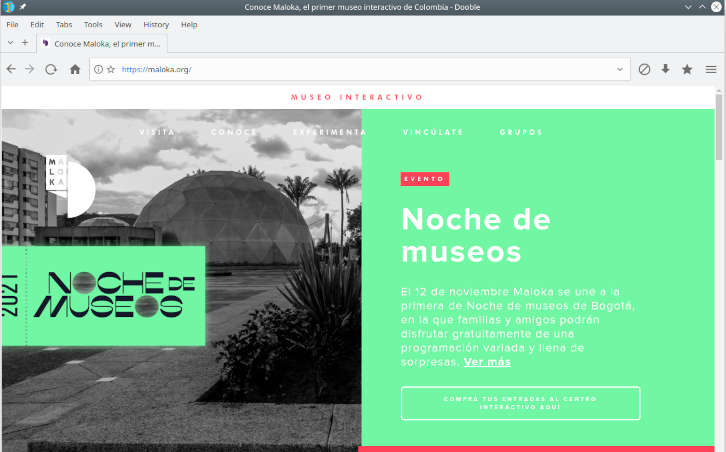Open the Tools menu

pyautogui.click(x=93, y=23)
